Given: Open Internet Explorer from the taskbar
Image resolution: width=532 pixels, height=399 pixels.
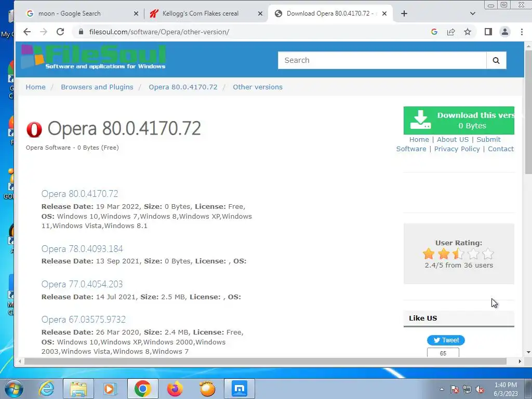Looking at the screenshot, I should click(x=46, y=389).
